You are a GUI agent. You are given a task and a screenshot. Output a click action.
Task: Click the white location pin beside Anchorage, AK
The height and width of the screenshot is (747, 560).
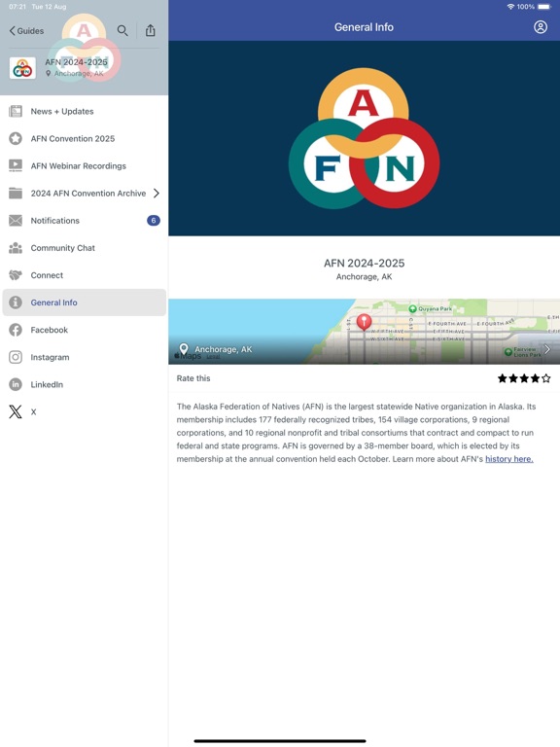[184, 349]
